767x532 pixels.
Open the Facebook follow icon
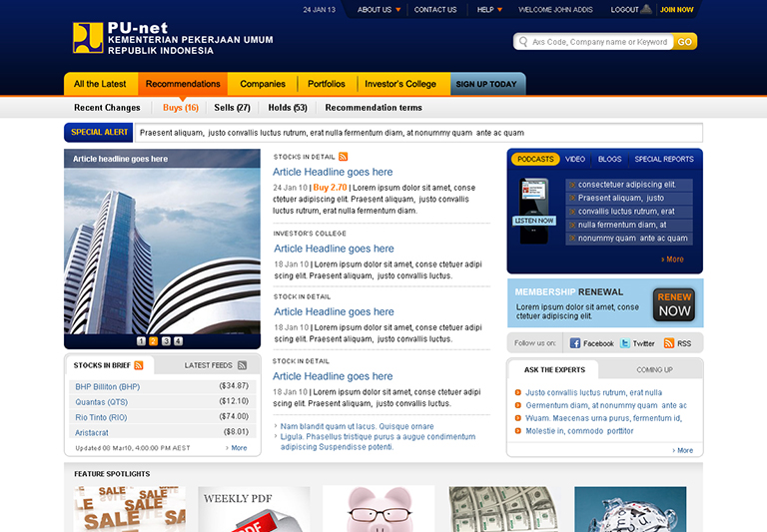click(x=575, y=343)
